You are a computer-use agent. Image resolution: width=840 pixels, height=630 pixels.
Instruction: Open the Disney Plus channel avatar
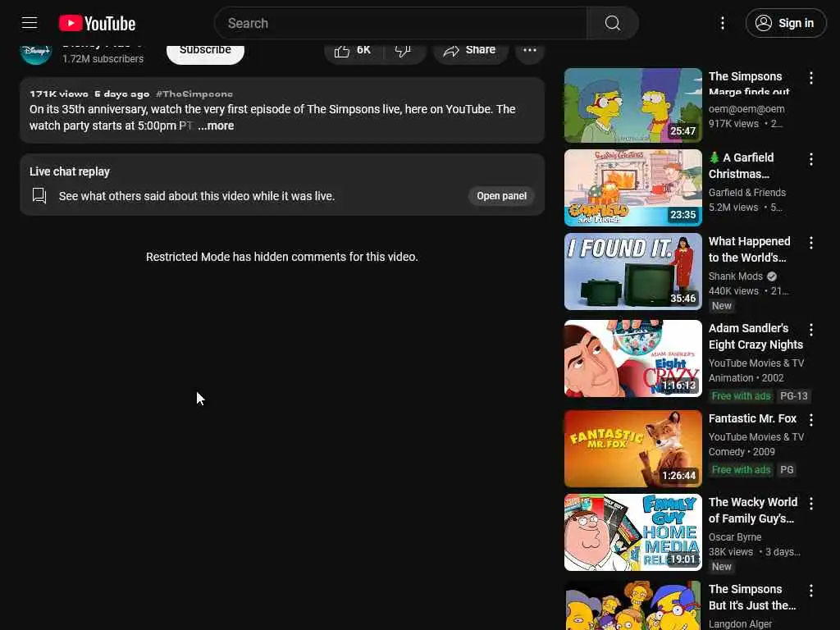click(x=36, y=52)
